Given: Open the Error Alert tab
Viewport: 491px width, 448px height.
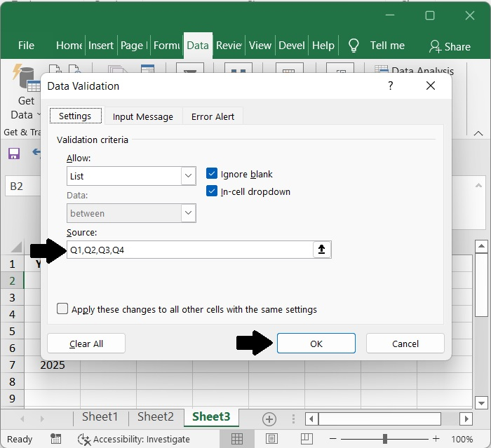Looking at the screenshot, I should click(x=213, y=117).
